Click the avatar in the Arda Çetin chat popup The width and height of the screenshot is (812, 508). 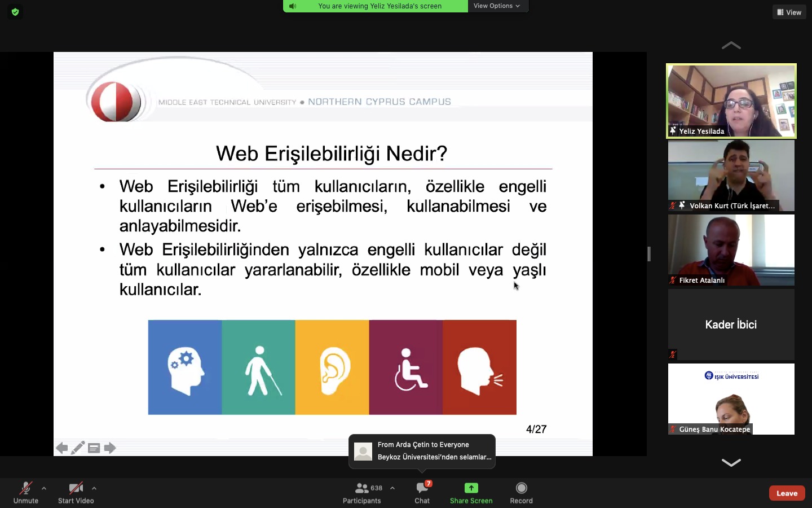[x=363, y=451]
